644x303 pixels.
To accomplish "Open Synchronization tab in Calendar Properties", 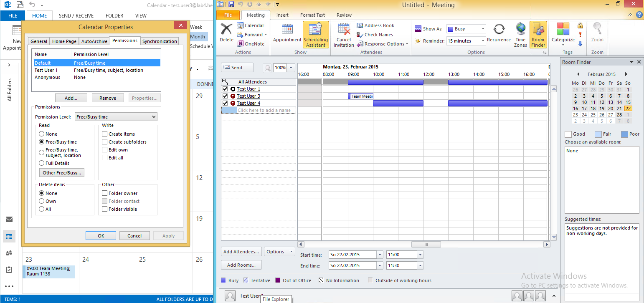I will pos(160,41).
